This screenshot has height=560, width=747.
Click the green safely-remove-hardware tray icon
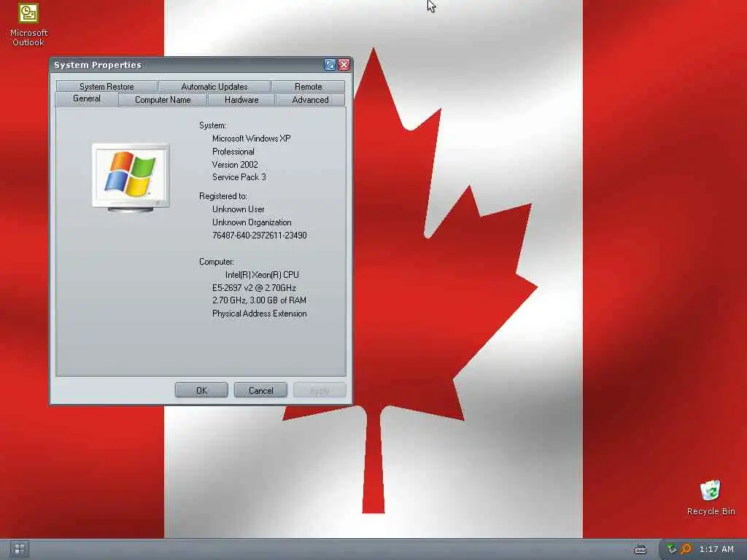(x=671, y=549)
